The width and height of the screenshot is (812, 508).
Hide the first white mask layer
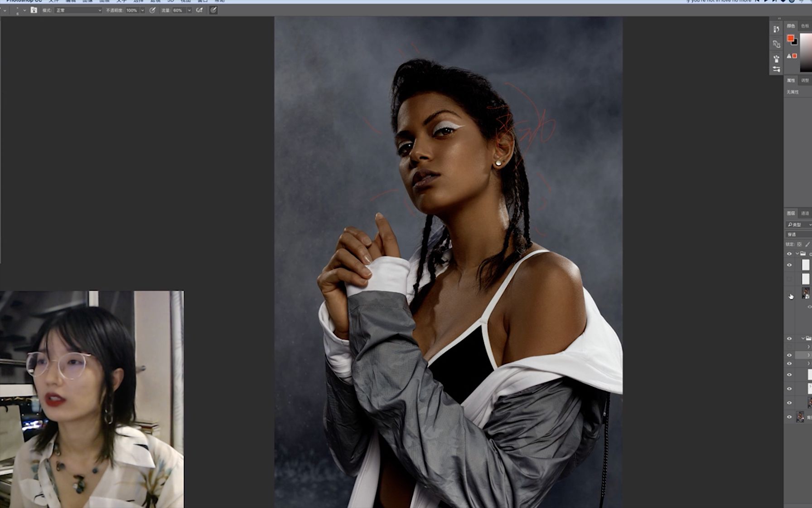789,265
